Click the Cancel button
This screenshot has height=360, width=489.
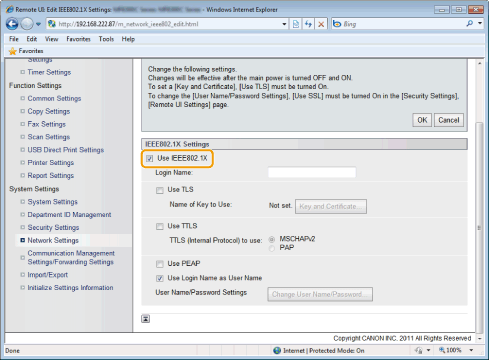(x=449, y=120)
